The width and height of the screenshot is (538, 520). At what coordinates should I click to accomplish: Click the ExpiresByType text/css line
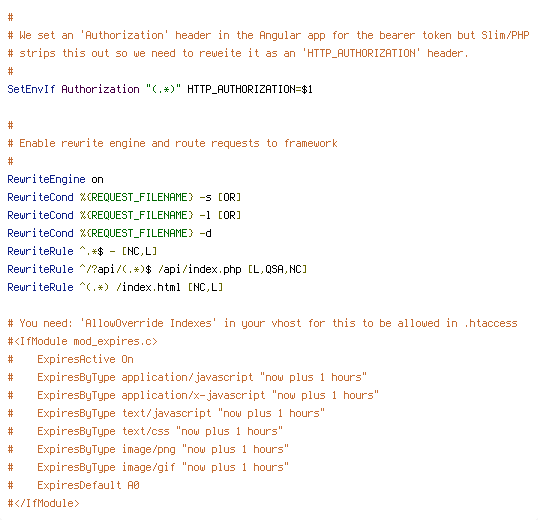click(x=160, y=431)
